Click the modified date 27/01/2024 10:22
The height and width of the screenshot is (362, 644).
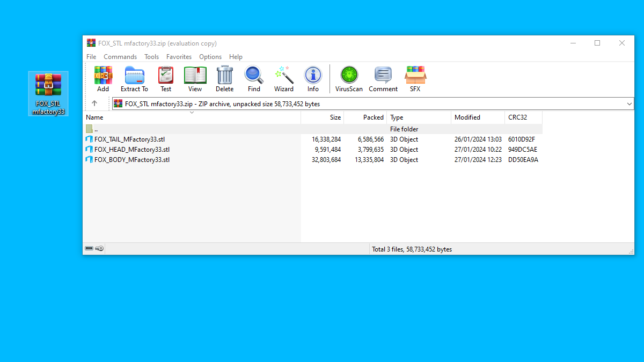pos(478,150)
